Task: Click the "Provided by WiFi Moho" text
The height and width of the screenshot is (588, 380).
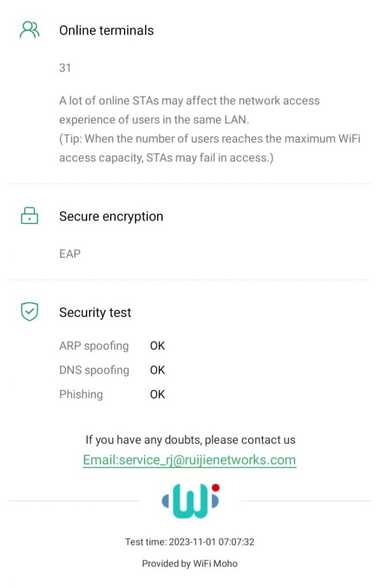Action: click(189, 563)
